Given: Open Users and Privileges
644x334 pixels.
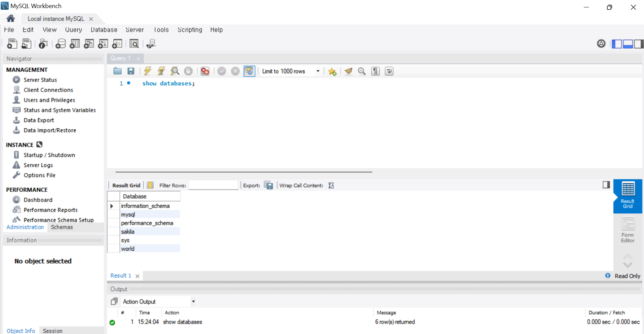Looking at the screenshot, I should (49, 100).
